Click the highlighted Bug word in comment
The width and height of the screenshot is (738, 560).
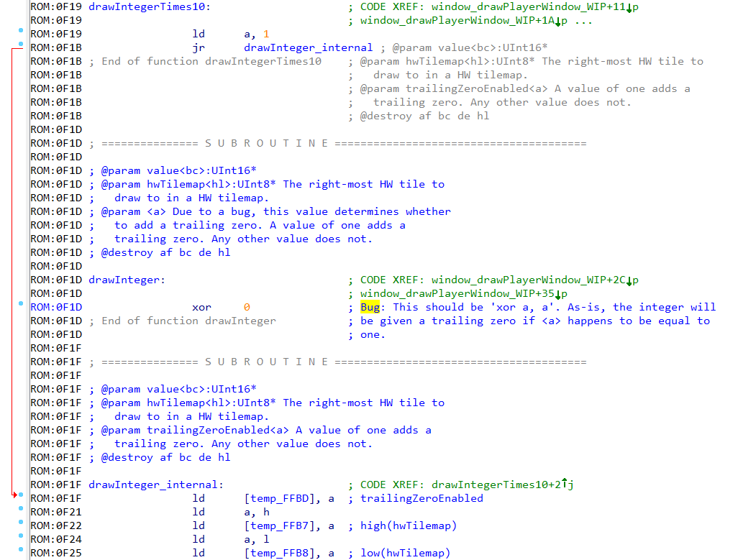tap(370, 307)
